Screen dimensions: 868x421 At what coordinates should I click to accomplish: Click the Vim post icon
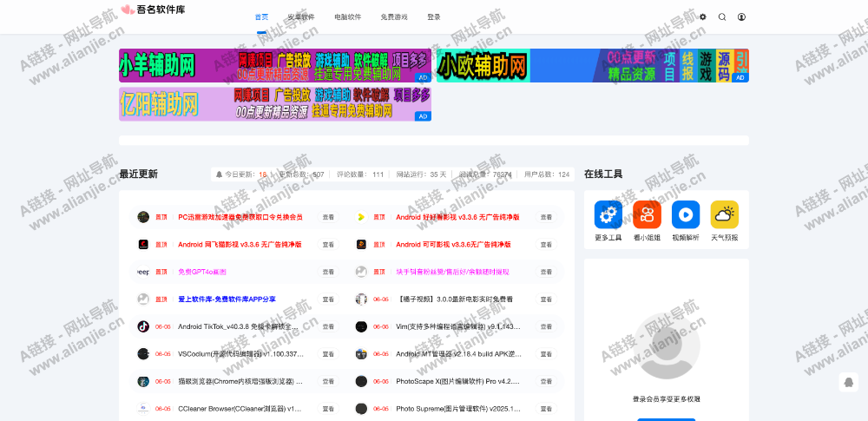[361, 327]
